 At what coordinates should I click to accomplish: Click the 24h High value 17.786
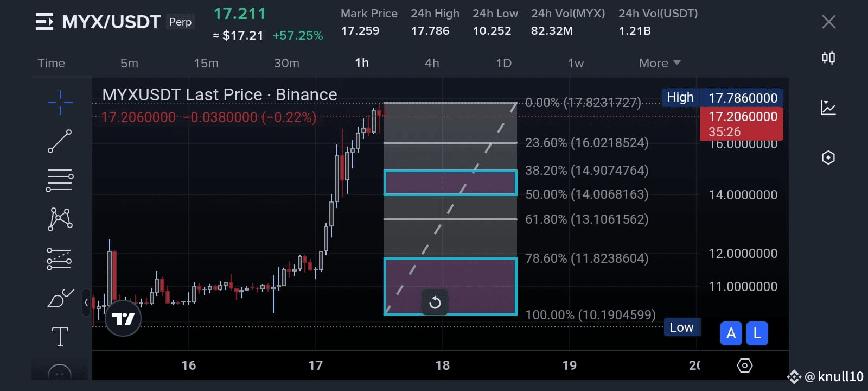(x=430, y=31)
